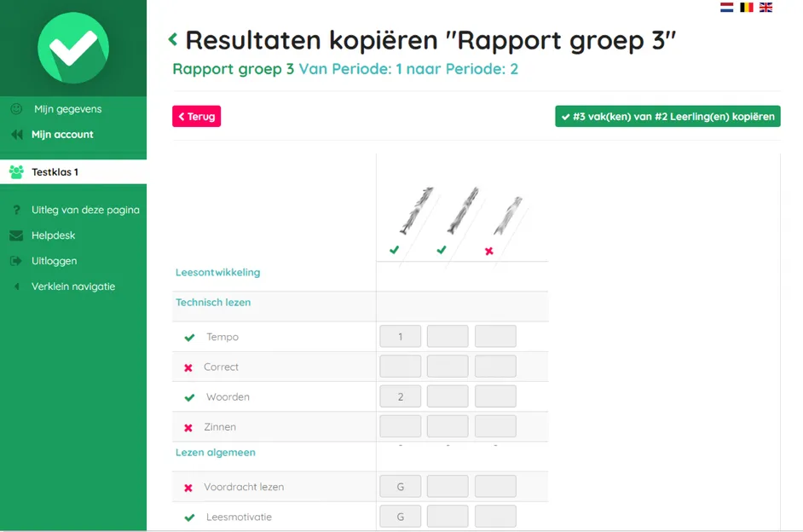Viewport: 803px width, 532px height.
Task: Toggle the red cross for Zinnen
Action: point(188,427)
